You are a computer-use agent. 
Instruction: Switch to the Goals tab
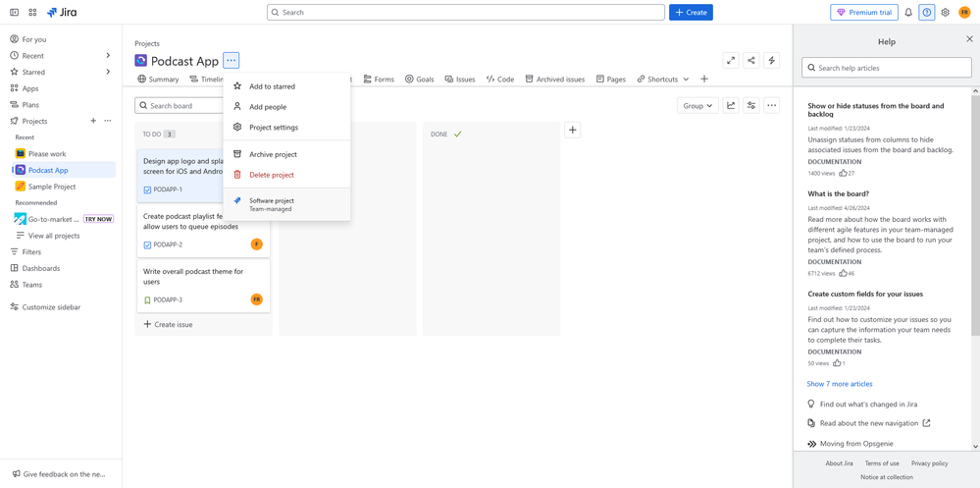click(419, 80)
